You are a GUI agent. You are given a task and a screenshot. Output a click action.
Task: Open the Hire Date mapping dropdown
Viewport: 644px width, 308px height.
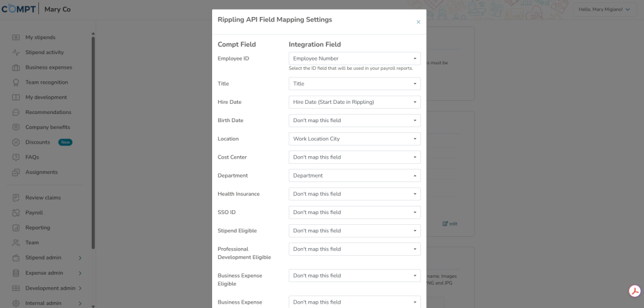click(x=355, y=102)
